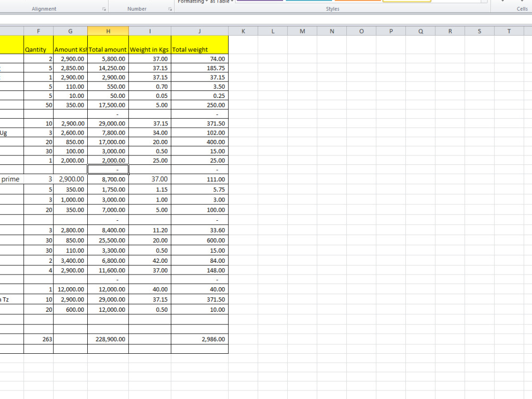Select column M header

tap(302, 31)
